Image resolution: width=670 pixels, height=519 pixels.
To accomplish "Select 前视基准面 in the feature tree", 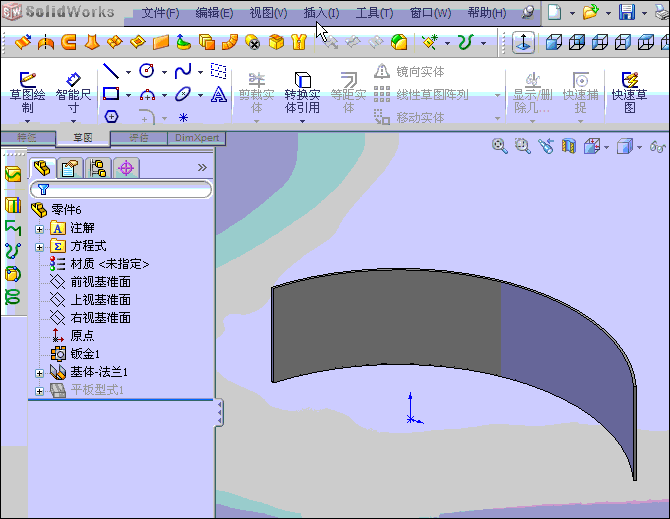I will pos(90,282).
